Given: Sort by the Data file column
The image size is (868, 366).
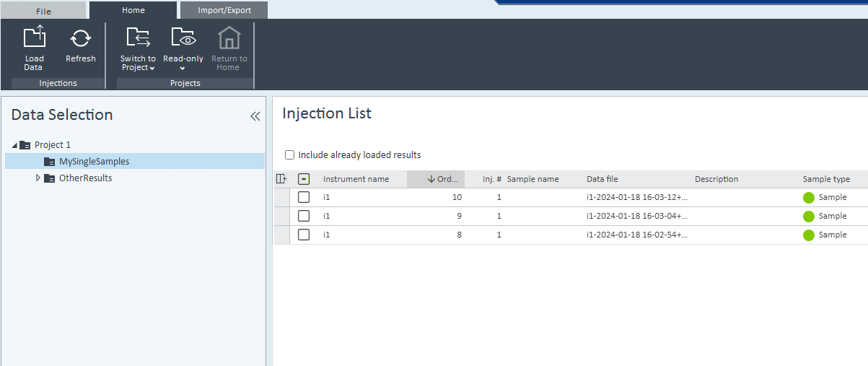Looking at the screenshot, I should pos(602,179).
